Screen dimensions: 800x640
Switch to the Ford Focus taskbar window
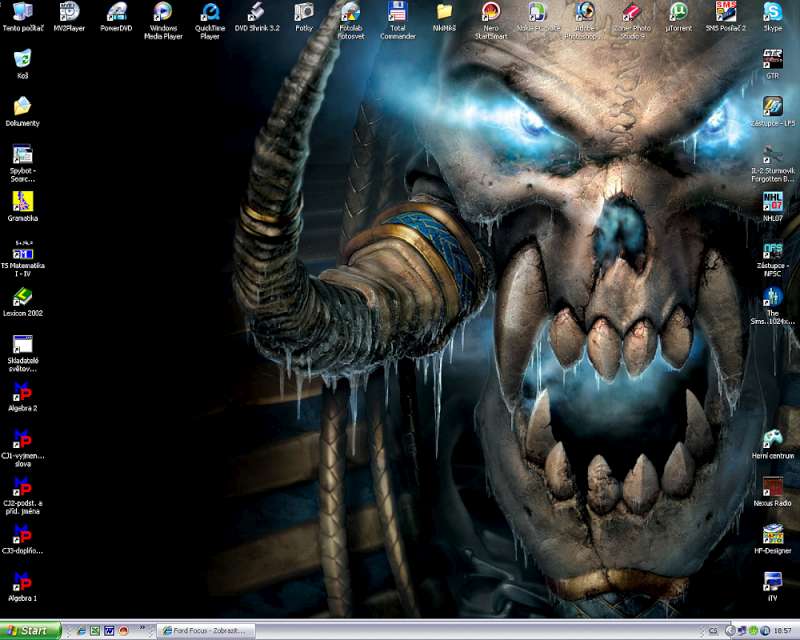206,631
